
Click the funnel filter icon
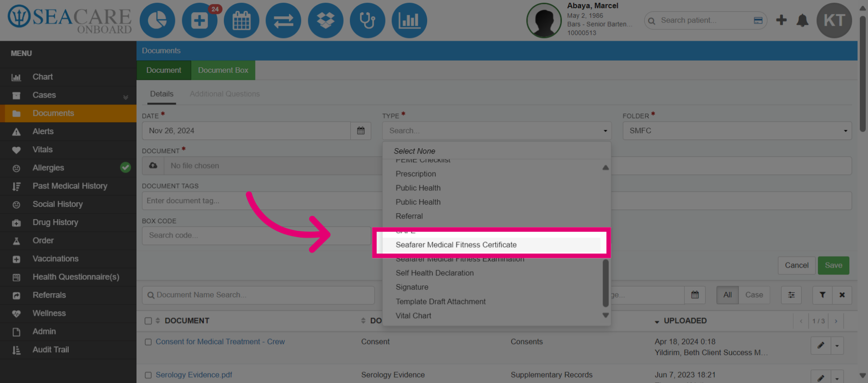click(822, 295)
